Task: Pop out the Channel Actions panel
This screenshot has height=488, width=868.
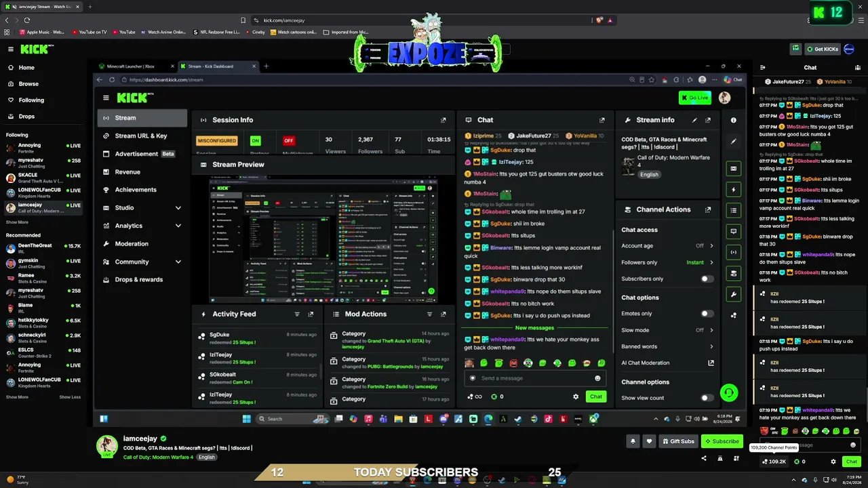Action: tap(708, 209)
